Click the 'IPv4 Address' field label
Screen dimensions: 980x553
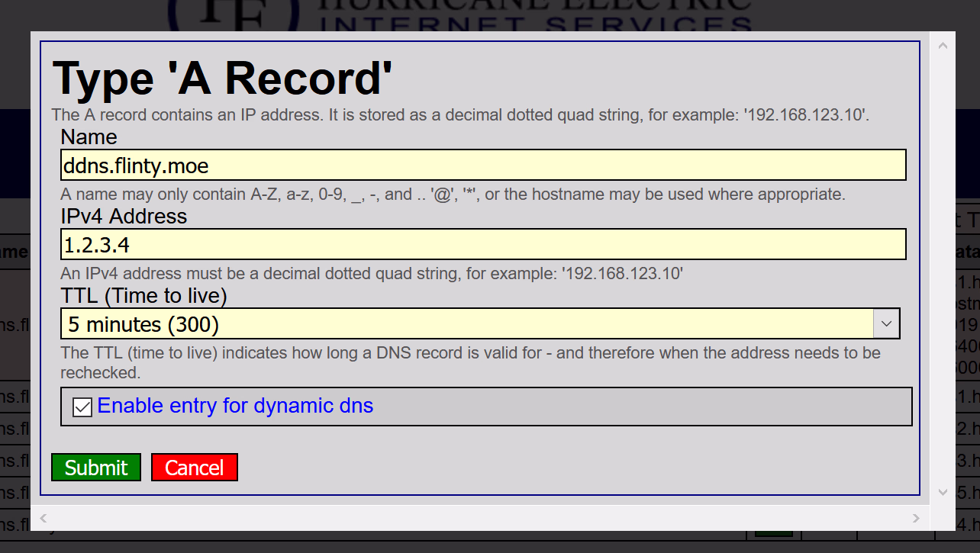coord(124,217)
